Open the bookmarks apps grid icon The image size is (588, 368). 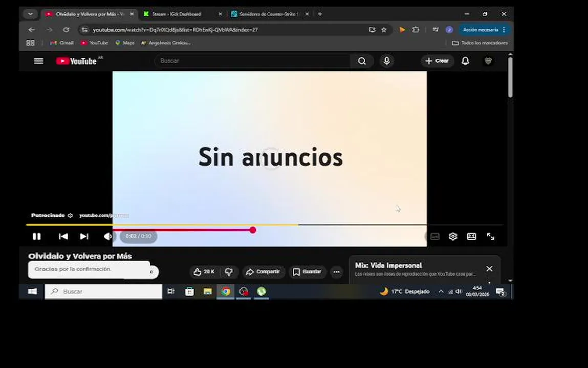coord(30,43)
